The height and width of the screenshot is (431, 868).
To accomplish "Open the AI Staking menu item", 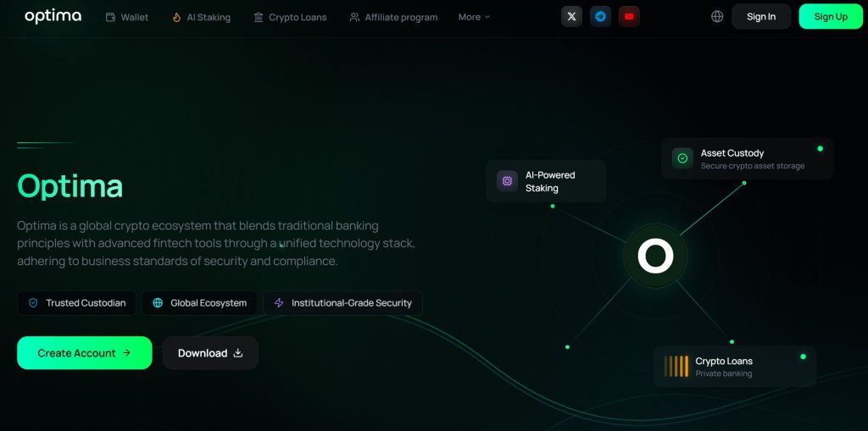I will 201,17.
